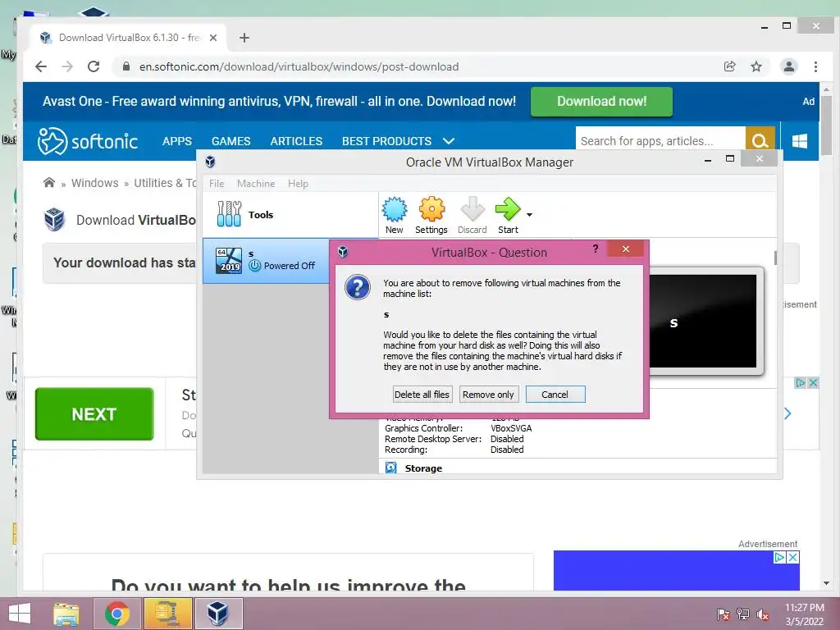Click the VM preview thumbnail showing 's'
The height and width of the screenshot is (630, 840).
pos(705,322)
